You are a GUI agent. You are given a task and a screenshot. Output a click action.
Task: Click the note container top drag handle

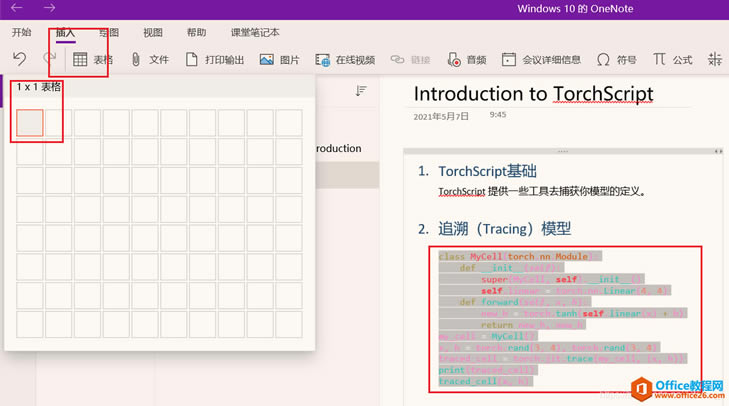point(563,151)
